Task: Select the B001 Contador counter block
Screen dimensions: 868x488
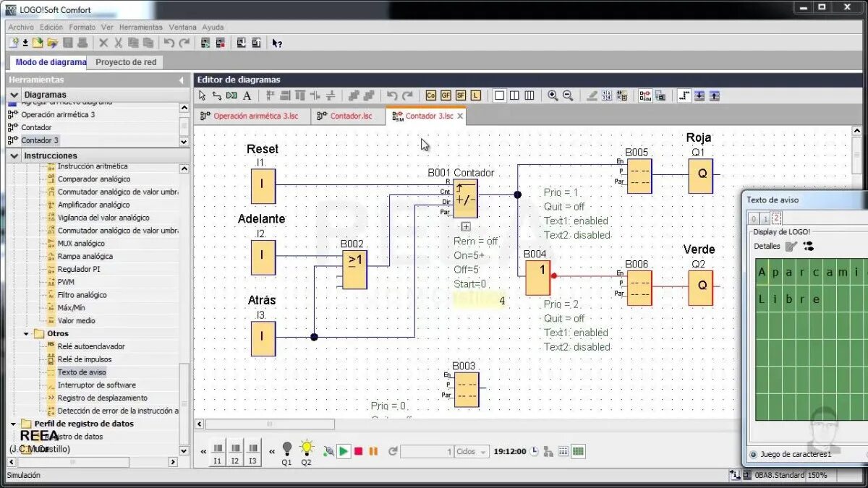Action: pyautogui.click(x=465, y=199)
